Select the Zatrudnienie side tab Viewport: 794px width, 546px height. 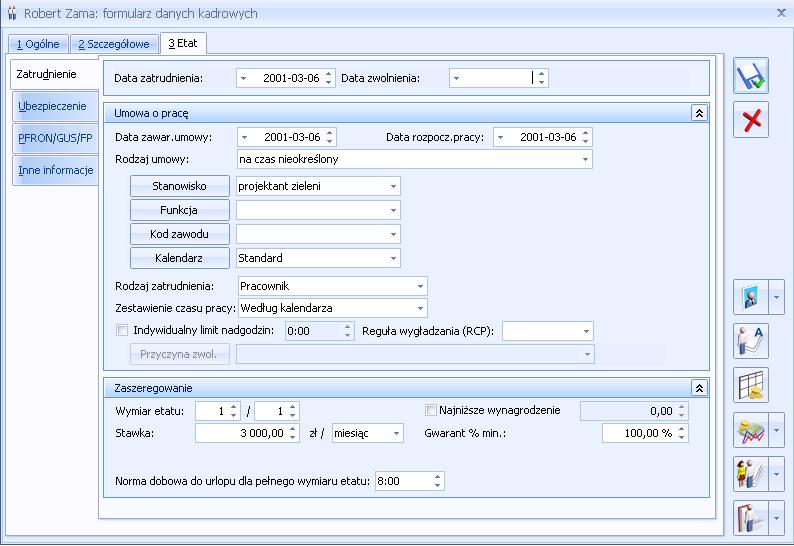pyautogui.click(x=54, y=74)
